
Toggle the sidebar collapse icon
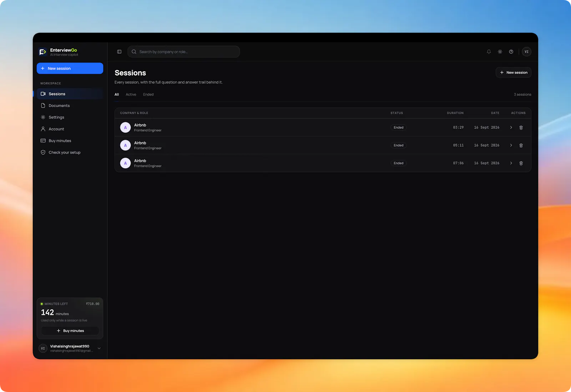(119, 52)
